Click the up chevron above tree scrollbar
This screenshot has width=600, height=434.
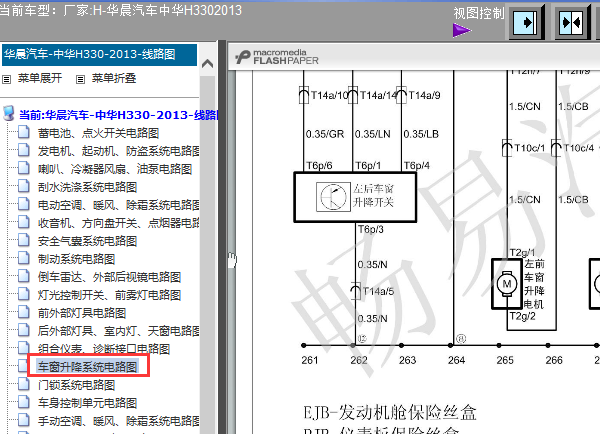coord(207,63)
